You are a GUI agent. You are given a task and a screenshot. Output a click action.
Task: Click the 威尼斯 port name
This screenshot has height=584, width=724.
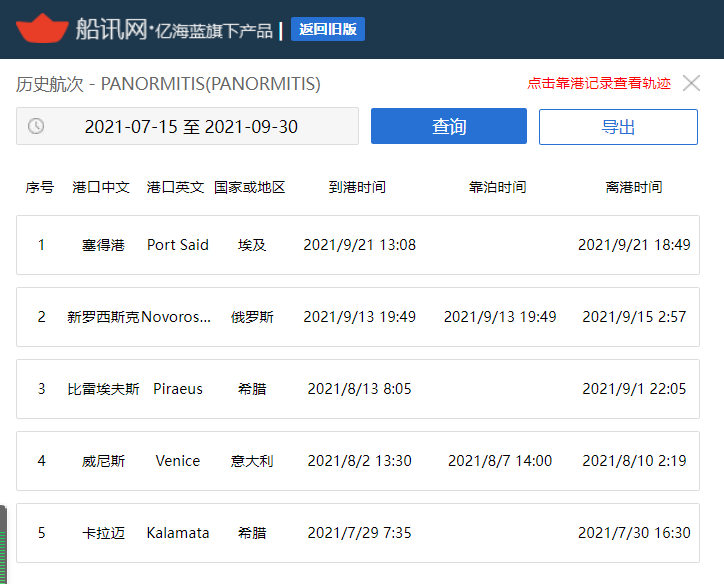pos(103,461)
